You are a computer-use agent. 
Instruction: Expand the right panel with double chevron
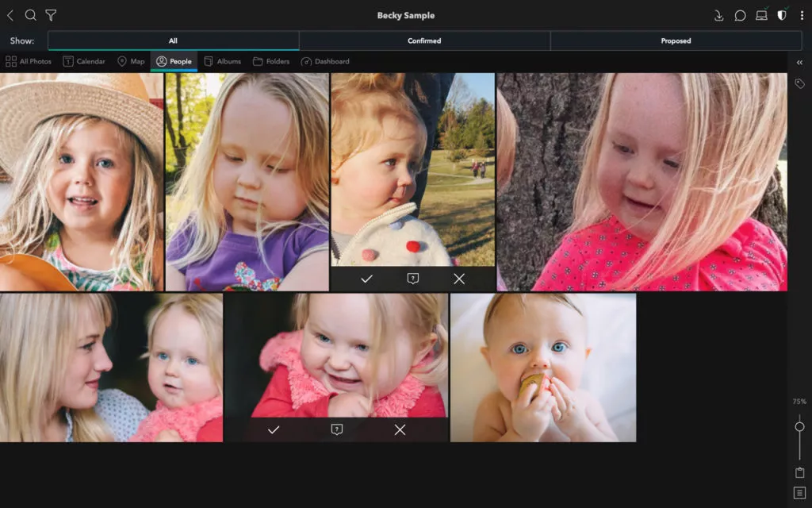coord(799,62)
